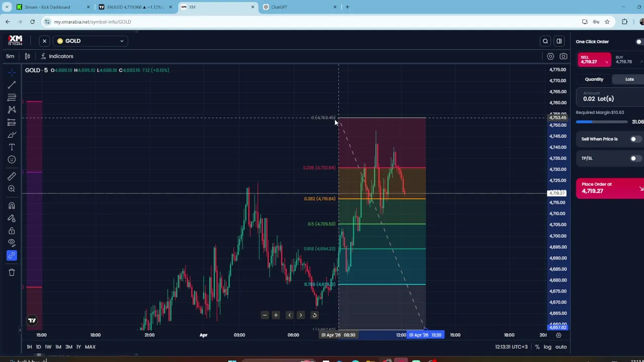Select the SELL 4,719.27 price button
The width and height of the screenshot is (644, 362).
coord(594,60)
